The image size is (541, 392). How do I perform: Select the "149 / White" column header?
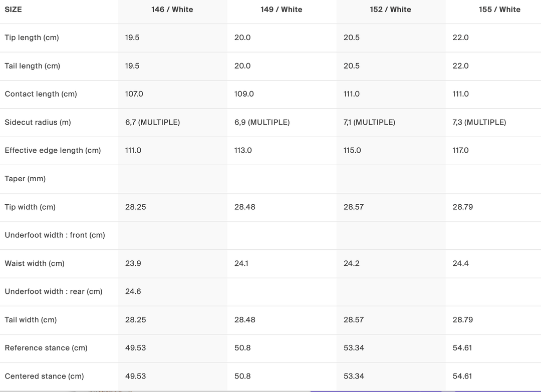tap(282, 10)
